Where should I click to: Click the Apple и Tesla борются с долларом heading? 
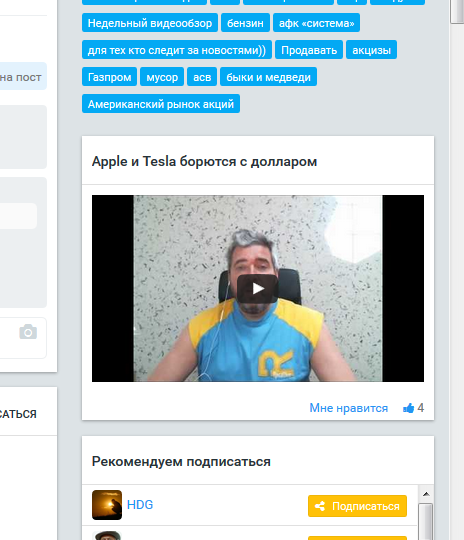tap(204, 161)
